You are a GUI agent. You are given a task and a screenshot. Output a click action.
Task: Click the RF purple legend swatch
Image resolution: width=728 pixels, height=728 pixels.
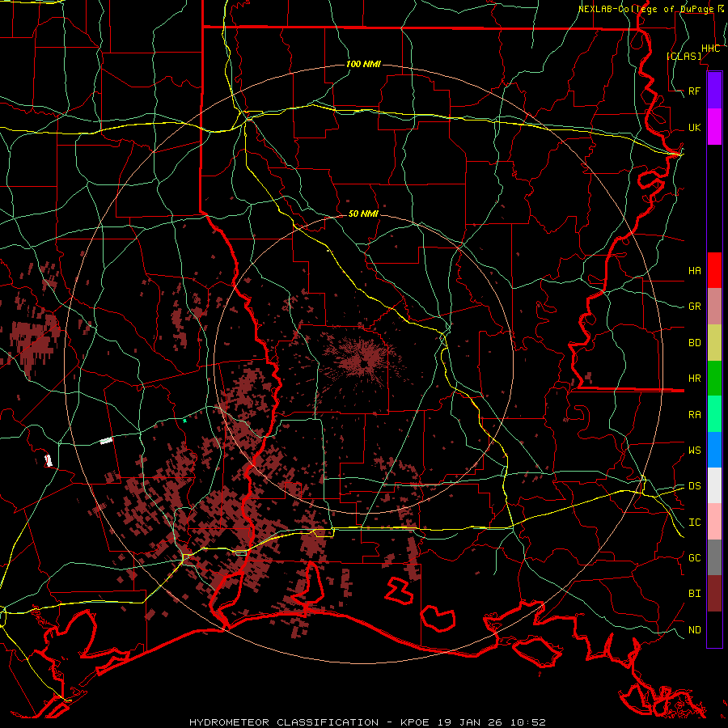point(714,91)
